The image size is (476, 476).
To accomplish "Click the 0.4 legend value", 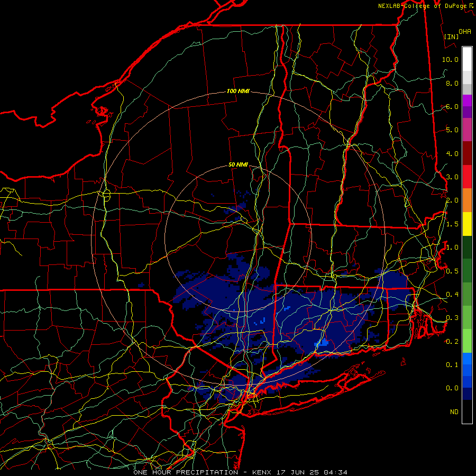I will tap(452, 295).
